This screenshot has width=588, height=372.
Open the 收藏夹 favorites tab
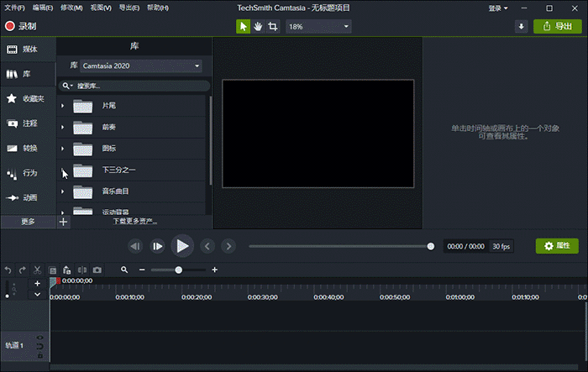(x=28, y=98)
